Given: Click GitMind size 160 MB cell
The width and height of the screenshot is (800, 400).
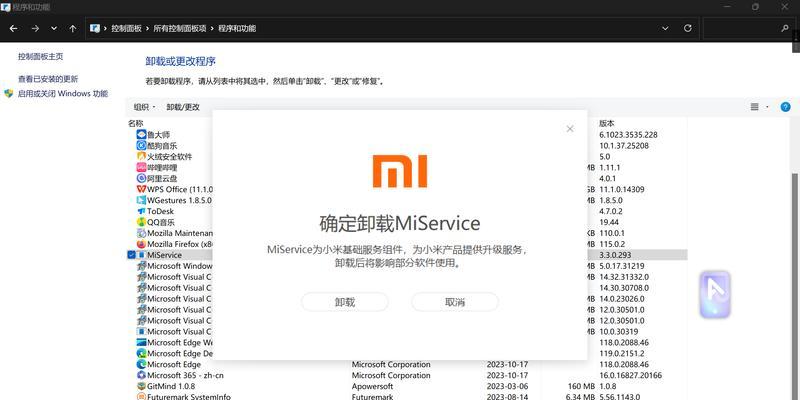Looking at the screenshot, I should coord(581,386).
